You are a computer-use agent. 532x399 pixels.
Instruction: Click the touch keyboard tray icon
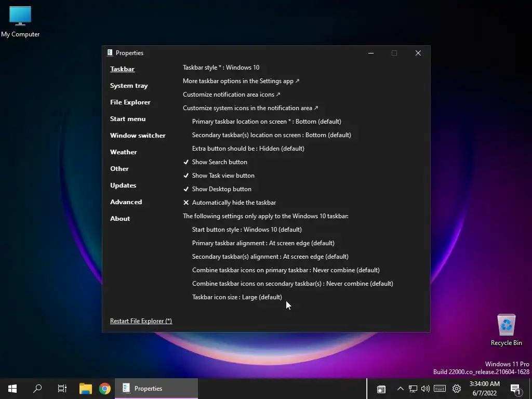[440, 389]
